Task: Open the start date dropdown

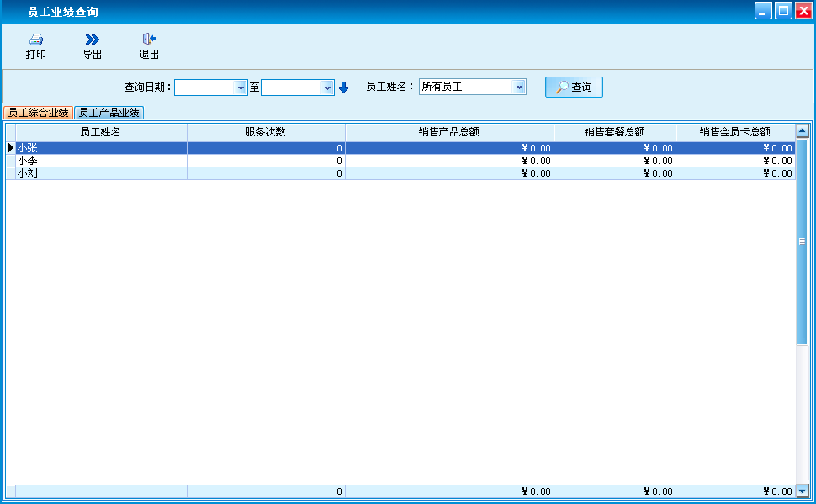Action: click(x=241, y=88)
